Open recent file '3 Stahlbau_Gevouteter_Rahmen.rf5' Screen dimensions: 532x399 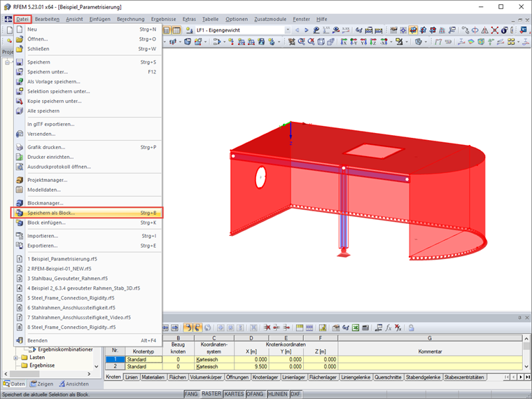(87, 278)
